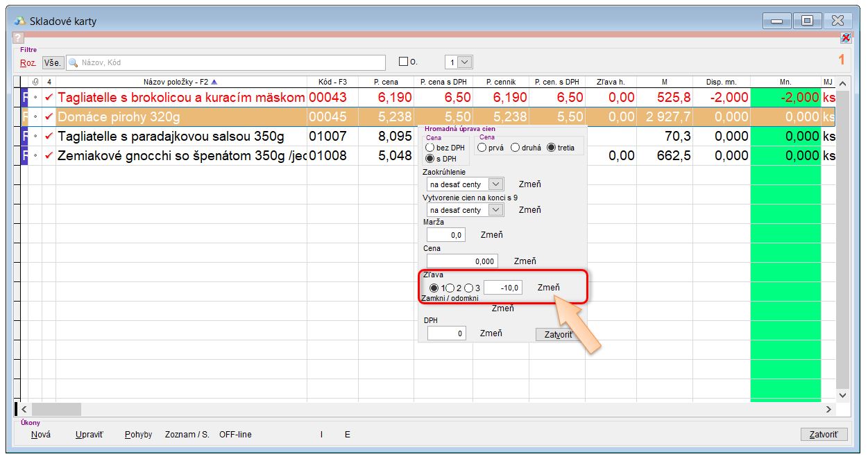The image size is (868, 461).
Task: Click the red checkmark on Domáce pirohy row
Action: pos(49,117)
